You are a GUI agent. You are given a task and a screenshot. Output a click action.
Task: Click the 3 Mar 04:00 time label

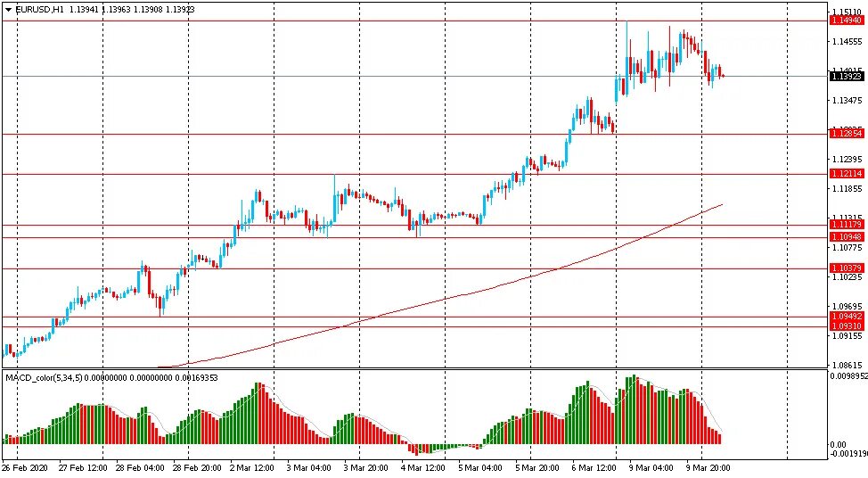click(x=308, y=468)
